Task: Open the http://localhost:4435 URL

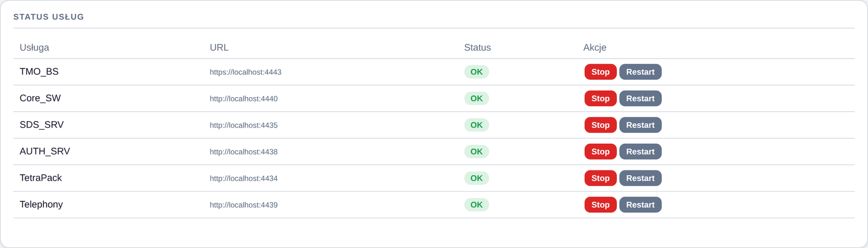Action: tap(244, 125)
